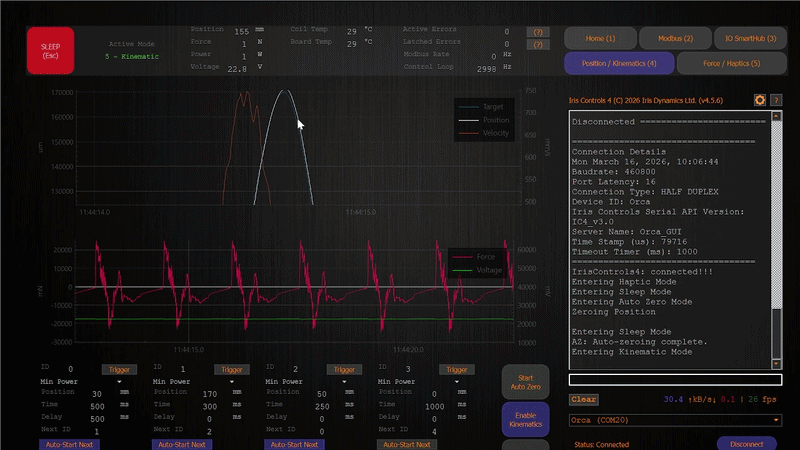Click the question mark help icon beside the gear
This screenshot has width=800, height=450.
tap(776, 100)
